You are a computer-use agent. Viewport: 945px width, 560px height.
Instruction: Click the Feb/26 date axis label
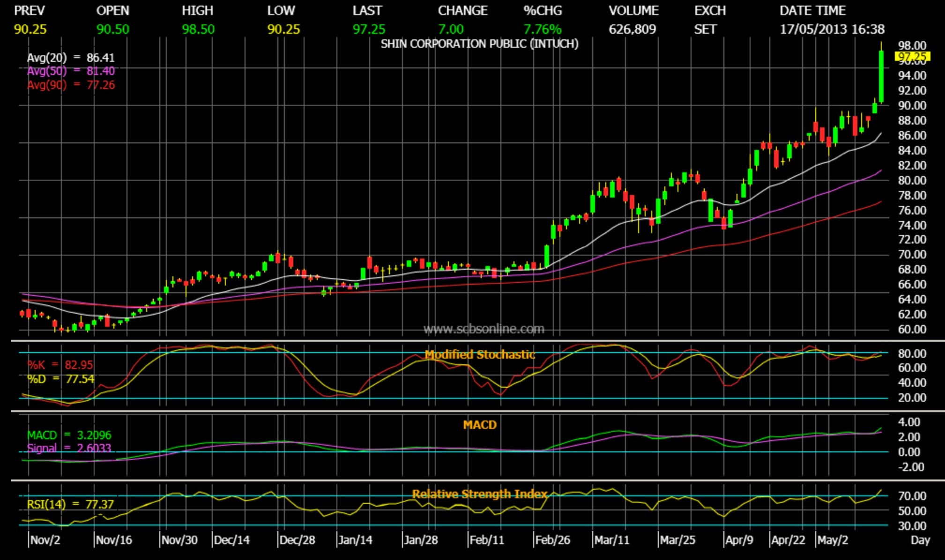(x=553, y=540)
